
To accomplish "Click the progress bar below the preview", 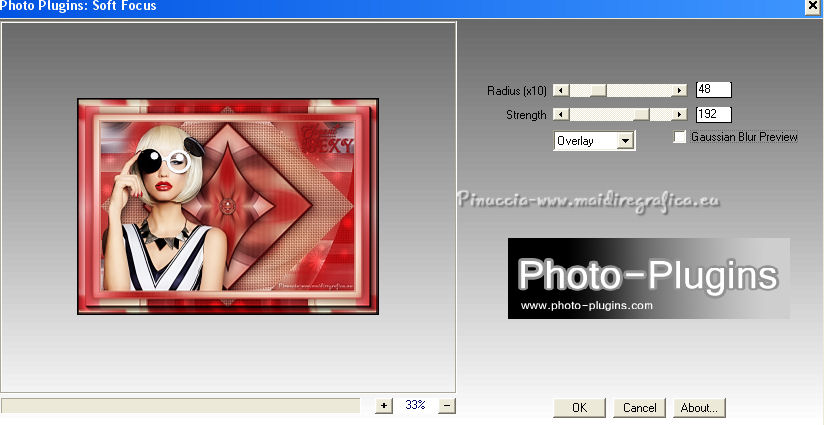I will (x=181, y=406).
